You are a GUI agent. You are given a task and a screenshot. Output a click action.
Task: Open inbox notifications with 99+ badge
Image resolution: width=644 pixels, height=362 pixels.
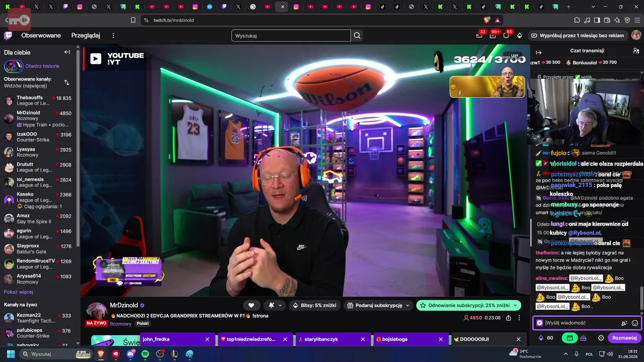point(493,36)
